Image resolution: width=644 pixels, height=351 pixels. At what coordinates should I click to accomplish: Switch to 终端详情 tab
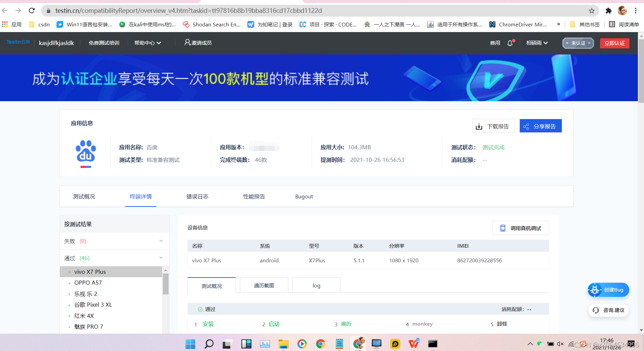pyautogui.click(x=141, y=196)
